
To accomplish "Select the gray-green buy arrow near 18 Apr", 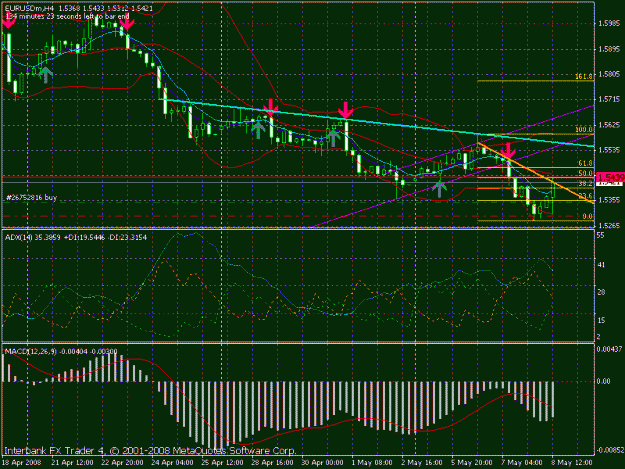I will coord(45,75).
